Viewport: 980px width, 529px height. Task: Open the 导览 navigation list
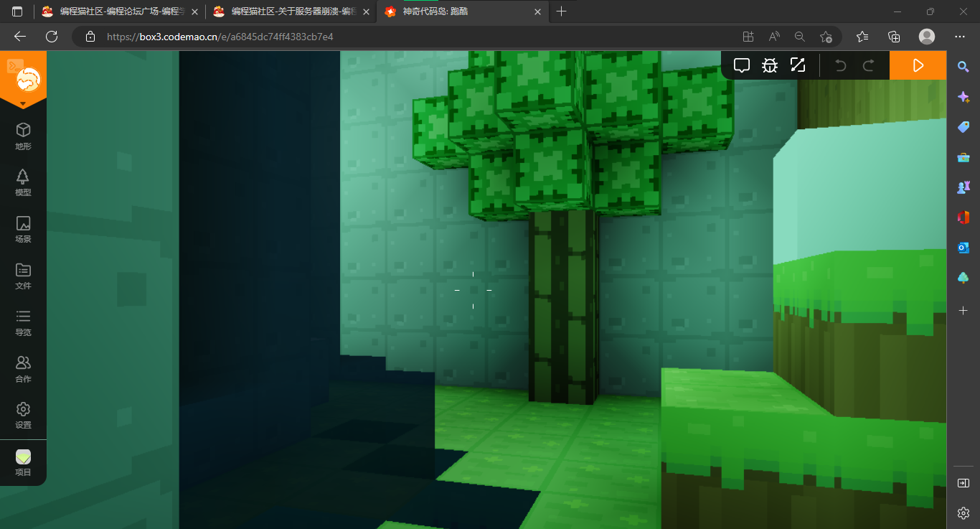23,322
